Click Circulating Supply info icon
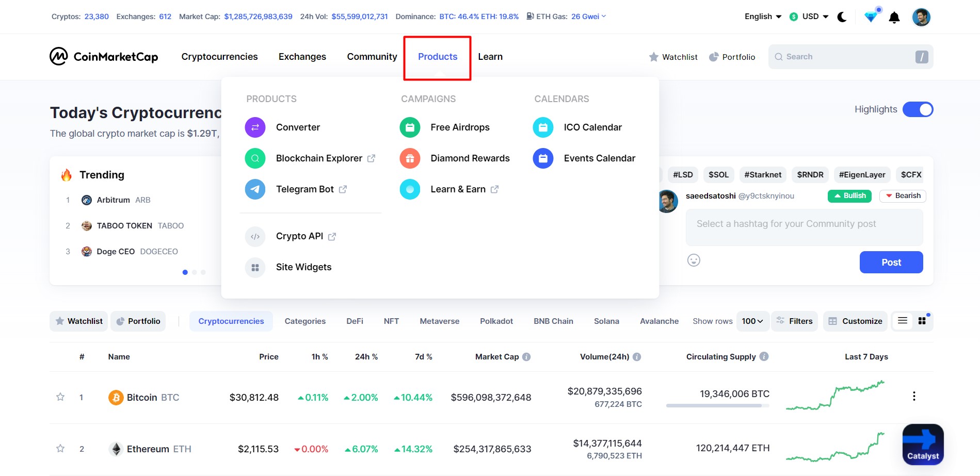Viewport: 980px width, 476px height. click(764, 356)
